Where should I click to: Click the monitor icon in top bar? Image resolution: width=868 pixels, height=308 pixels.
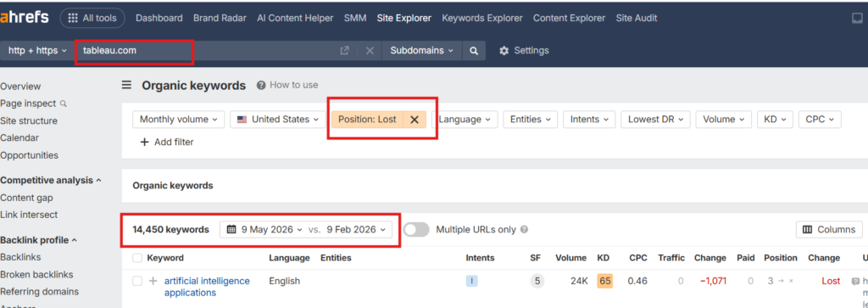coord(857,18)
